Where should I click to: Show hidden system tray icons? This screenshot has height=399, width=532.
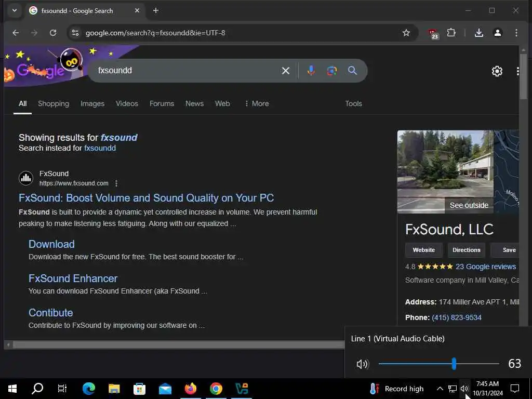pos(440,389)
